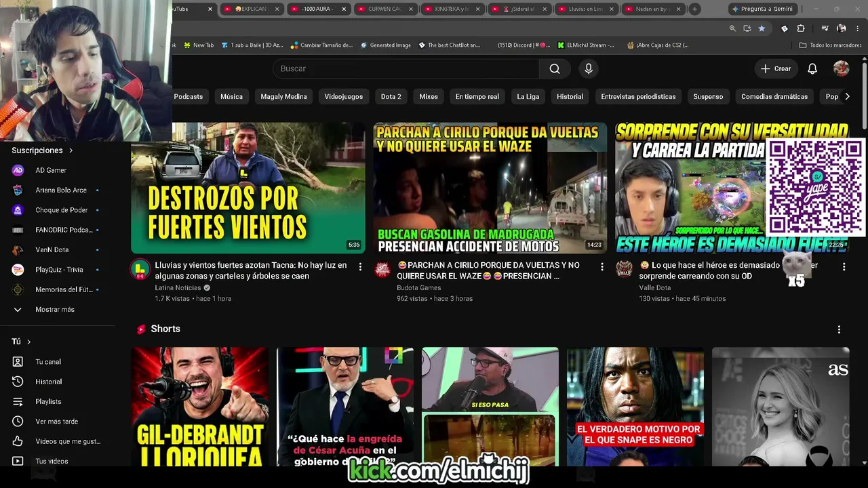Image resolution: width=868 pixels, height=488 pixels.
Task: Click the Budota Games channel avatar
Action: [x=382, y=269]
